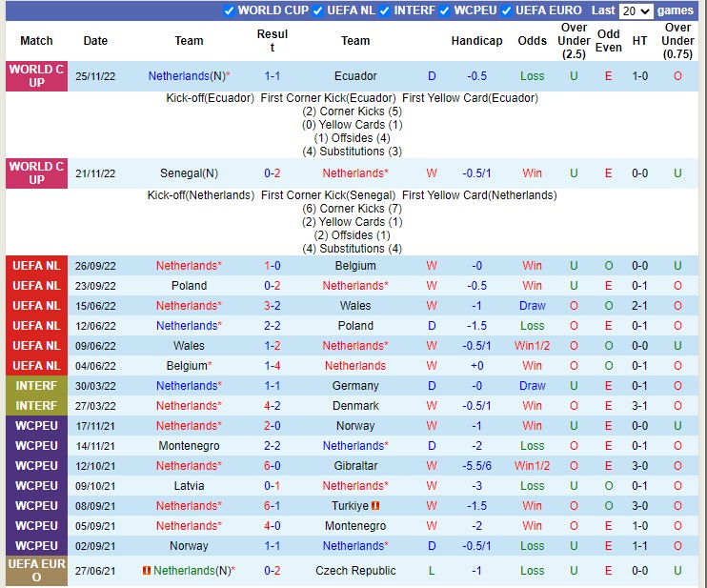707x588 pixels.
Task: Click the Ecuador team name
Action: tap(355, 76)
